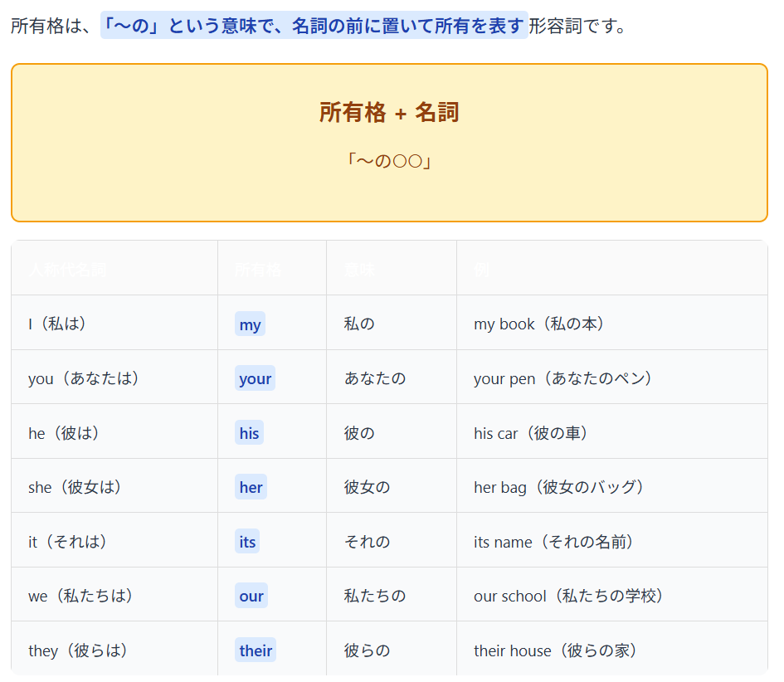This screenshot has height=682, width=784.
Task: Click the highlighted 'my' possessive badge
Action: tap(250, 324)
